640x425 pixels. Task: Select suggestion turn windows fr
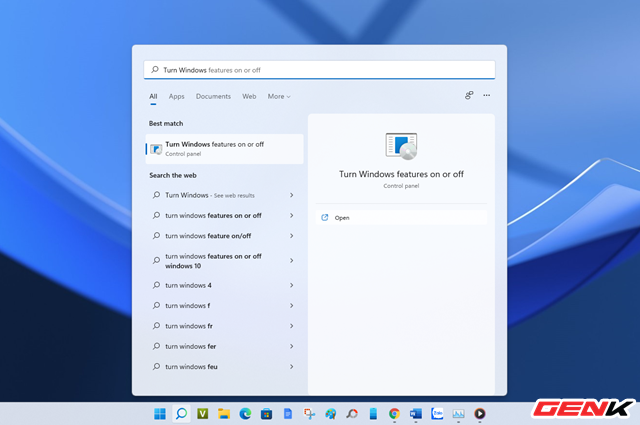(223, 326)
